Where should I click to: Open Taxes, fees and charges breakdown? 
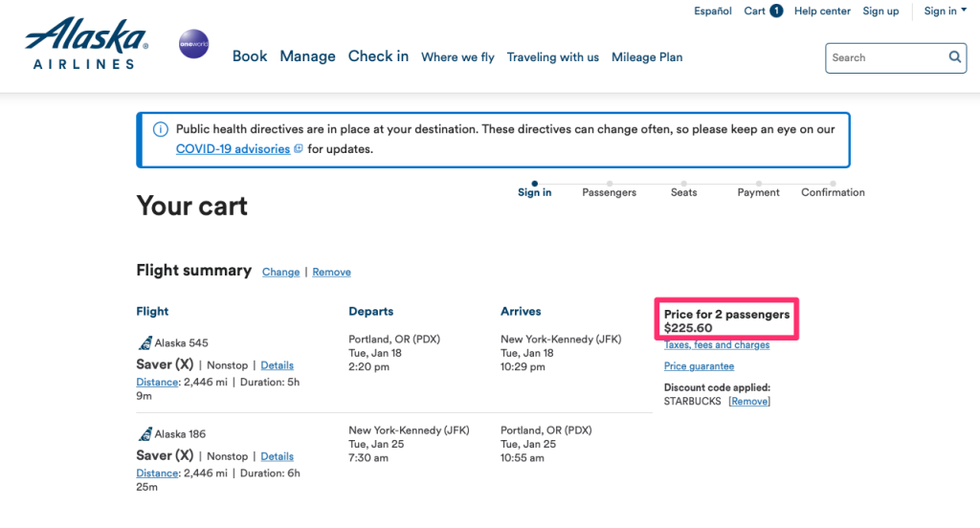[717, 345]
